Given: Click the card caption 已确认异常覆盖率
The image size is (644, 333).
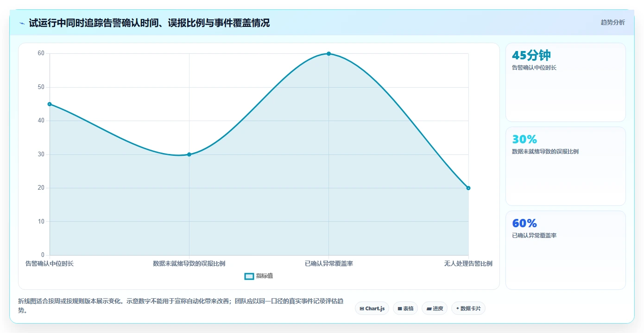Looking at the screenshot, I should tap(534, 236).
